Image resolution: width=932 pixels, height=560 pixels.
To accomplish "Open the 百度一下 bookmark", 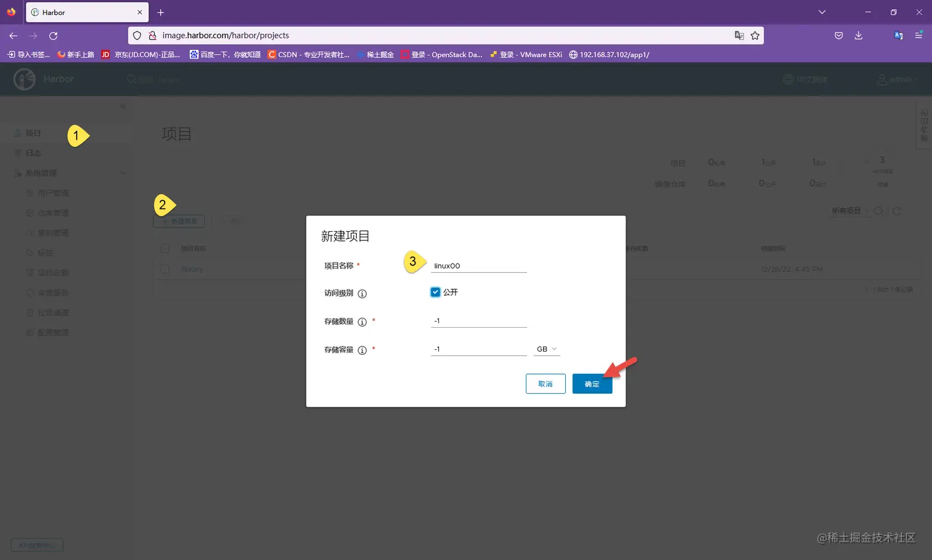I will [x=225, y=55].
